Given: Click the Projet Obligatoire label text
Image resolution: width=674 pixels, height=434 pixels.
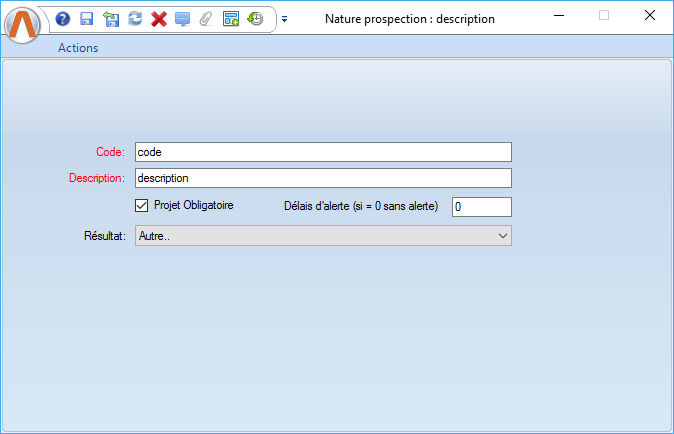Looking at the screenshot, I should tap(193, 206).
